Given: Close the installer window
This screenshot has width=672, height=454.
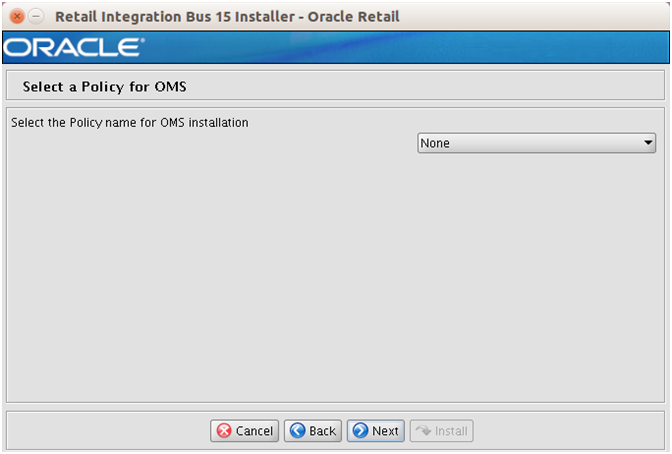Looking at the screenshot, I should point(17,17).
